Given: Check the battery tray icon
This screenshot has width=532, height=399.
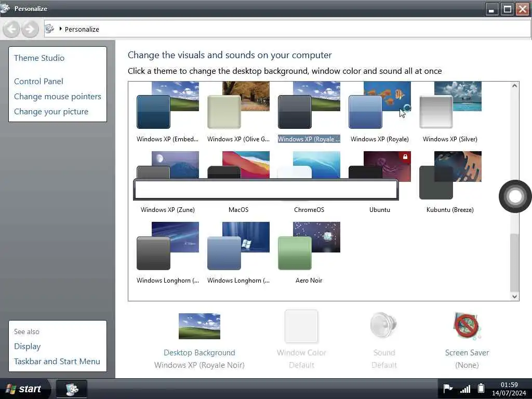Looking at the screenshot, I should [x=481, y=388].
